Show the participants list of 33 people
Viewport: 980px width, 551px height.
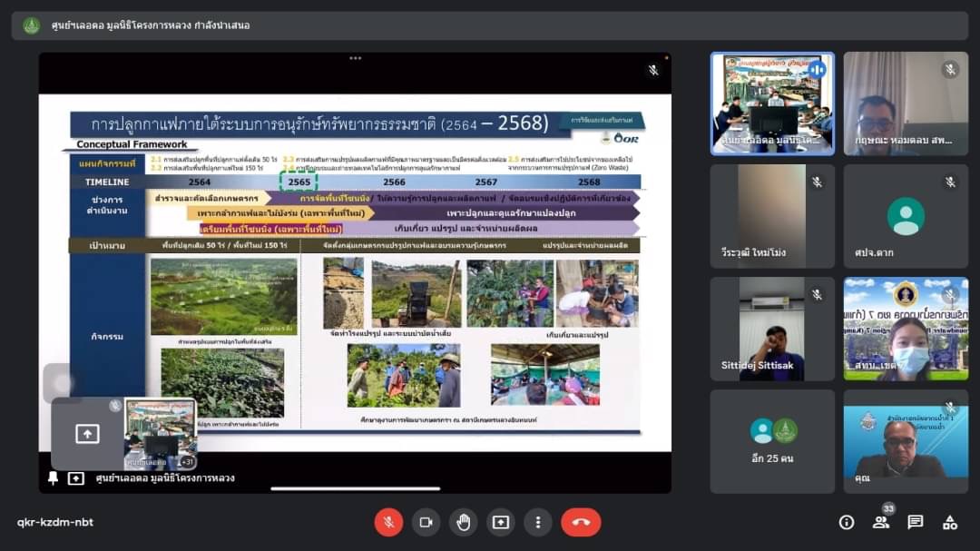881,522
